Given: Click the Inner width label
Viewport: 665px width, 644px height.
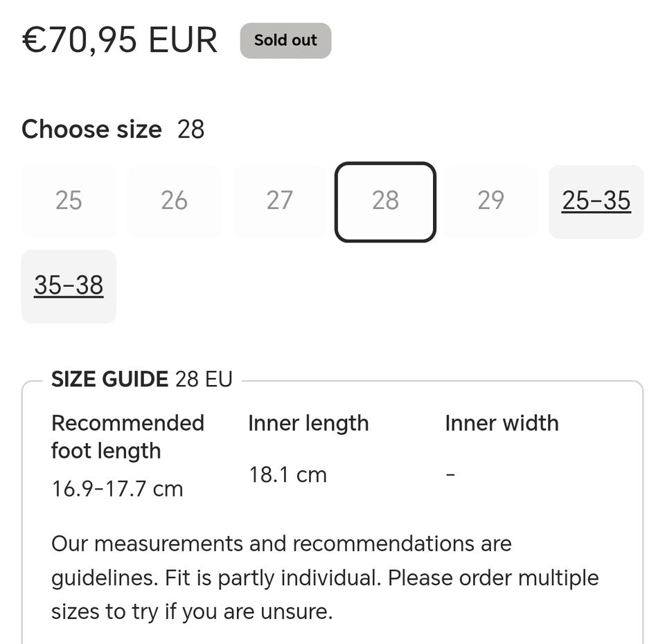Looking at the screenshot, I should pyautogui.click(x=502, y=423).
